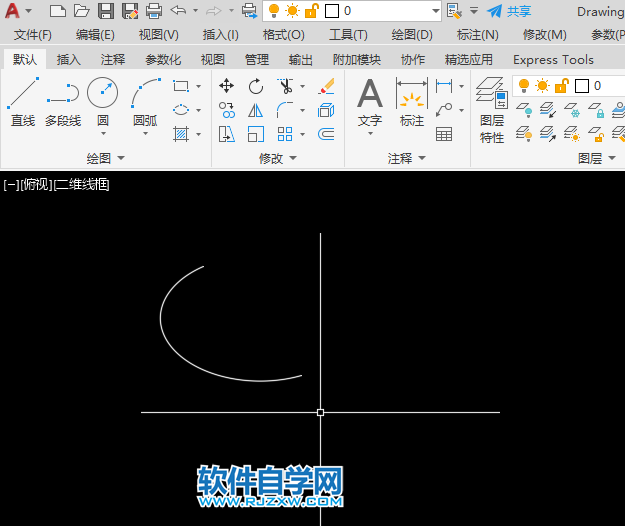
Task: Click the Share (共享) button
Action: click(509, 11)
